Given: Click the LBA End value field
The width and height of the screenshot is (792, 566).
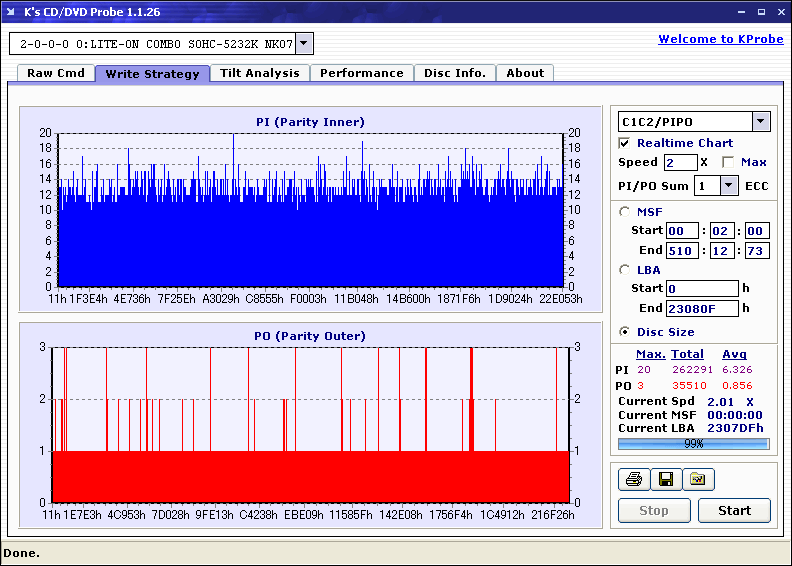Looking at the screenshot, I should (x=702, y=308).
